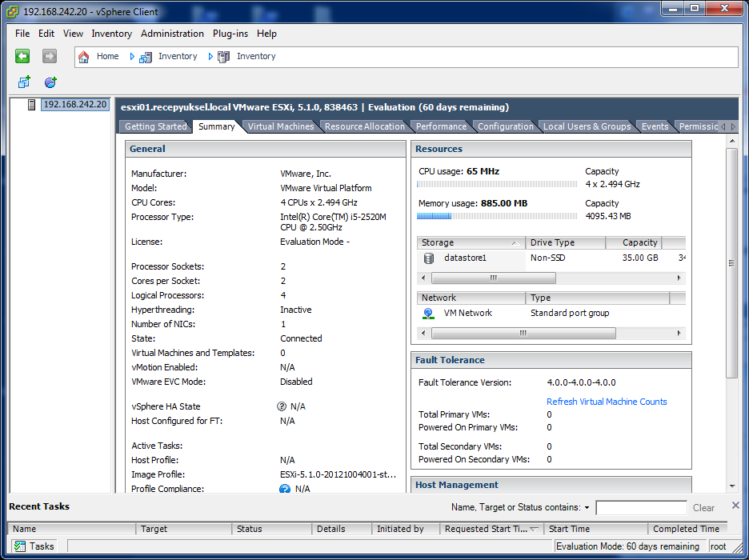Open the Plug-ins menu
The width and height of the screenshot is (749, 560).
[x=230, y=34]
